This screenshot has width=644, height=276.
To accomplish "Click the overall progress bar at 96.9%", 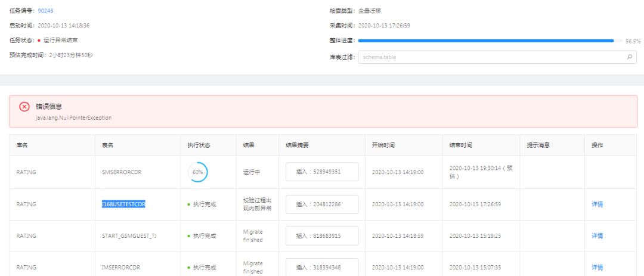I will coord(486,41).
